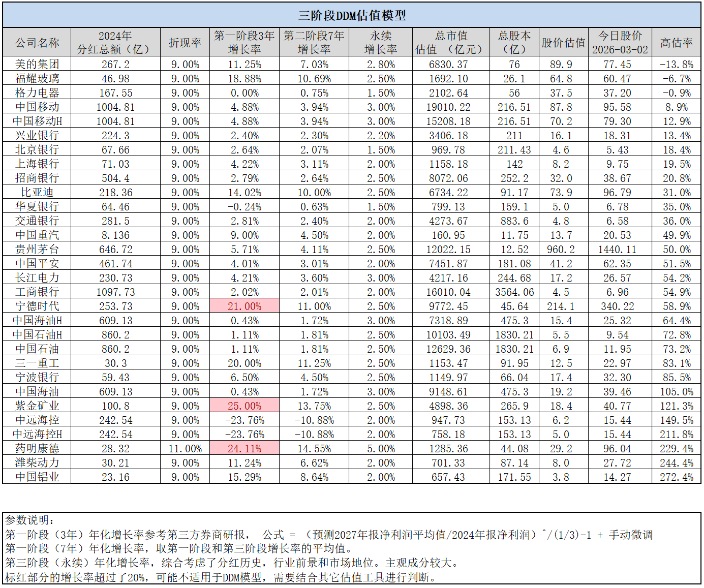Viewport: 704px width, 588px height.
Task: Click 美的集团's dividend total 267.2
Action: 116,64
